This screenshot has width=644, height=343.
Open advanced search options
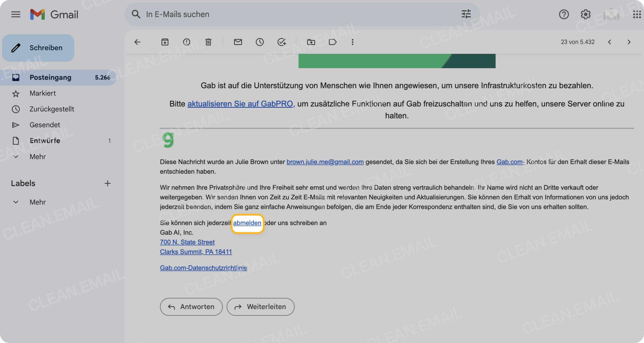click(466, 14)
